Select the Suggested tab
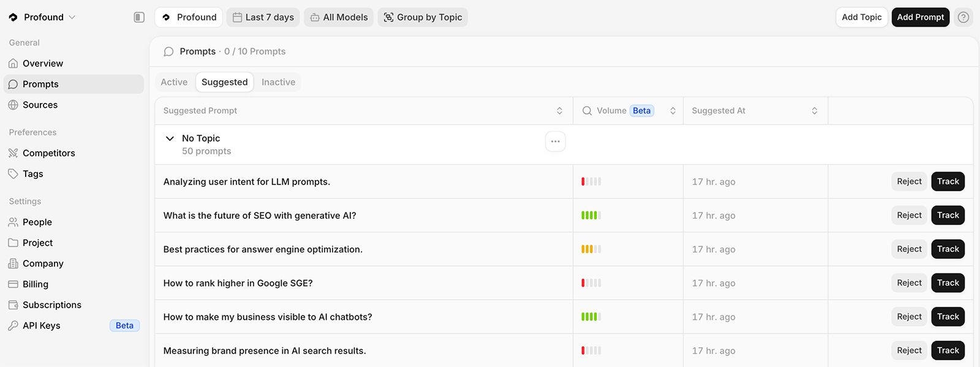The image size is (980, 367). tap(225, 82)
